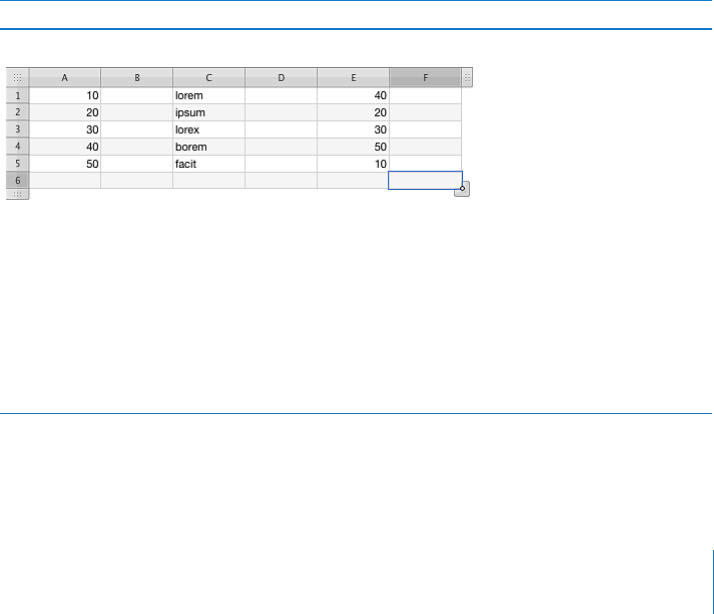Select column B header
This screenshot has width=714, height=614.
pos(137,77)
